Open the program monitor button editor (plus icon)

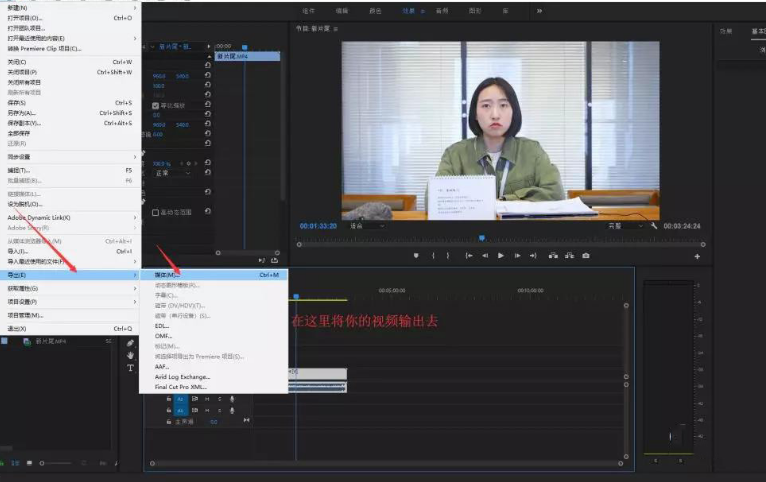click(x=697, y=256)
